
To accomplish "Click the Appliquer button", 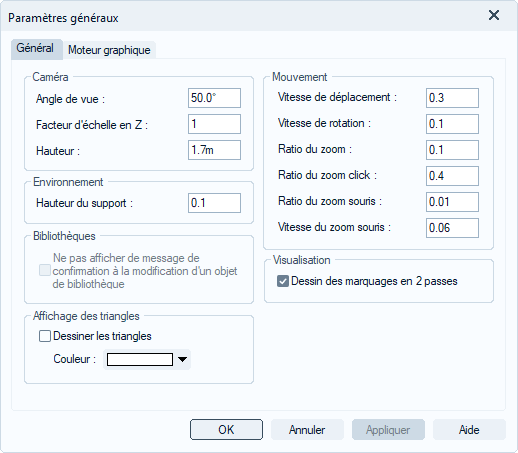I will (x=388, y=429).
